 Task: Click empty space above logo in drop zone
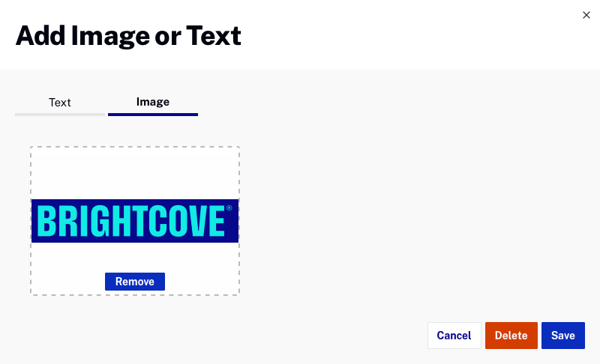pos(135,173)
